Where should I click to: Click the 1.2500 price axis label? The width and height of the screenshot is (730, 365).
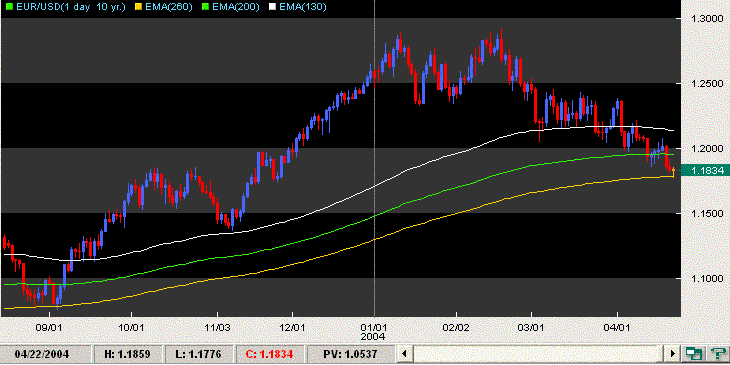pyautogui.click(x=707, y=83)
